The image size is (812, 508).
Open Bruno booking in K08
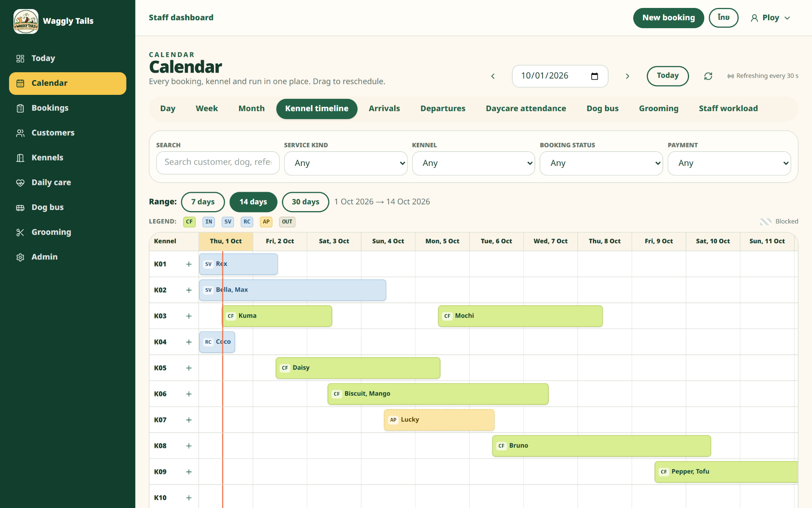(601, 446)
